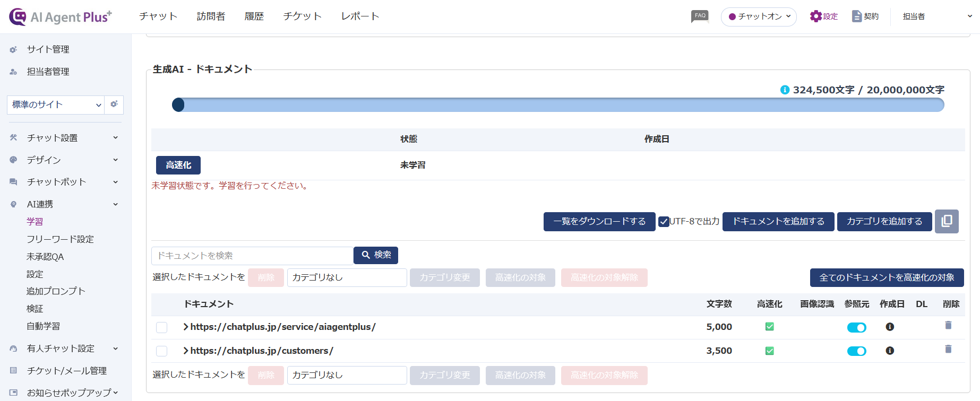Click the site settings gear beside site selector
The height and width of the screenshot is (401, 980).
click(114, 104)
